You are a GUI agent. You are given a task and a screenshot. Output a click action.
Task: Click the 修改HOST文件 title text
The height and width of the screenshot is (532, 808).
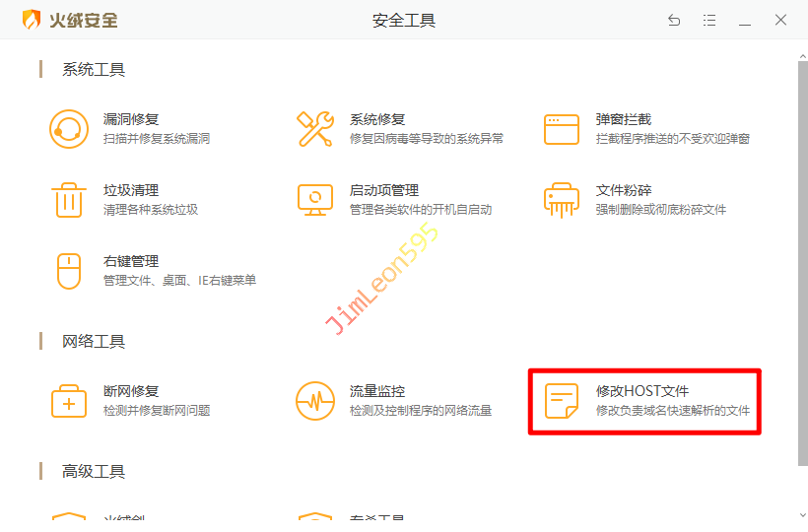click(x=642, y=391)
